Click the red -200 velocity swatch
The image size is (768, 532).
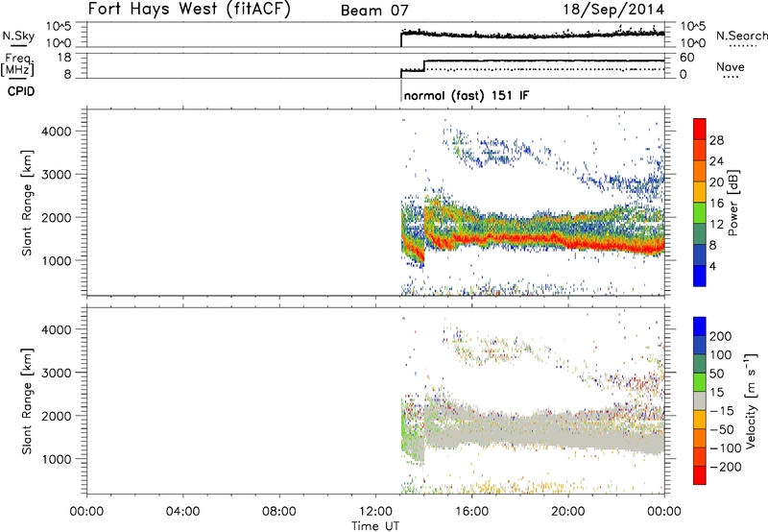point(700,475)
